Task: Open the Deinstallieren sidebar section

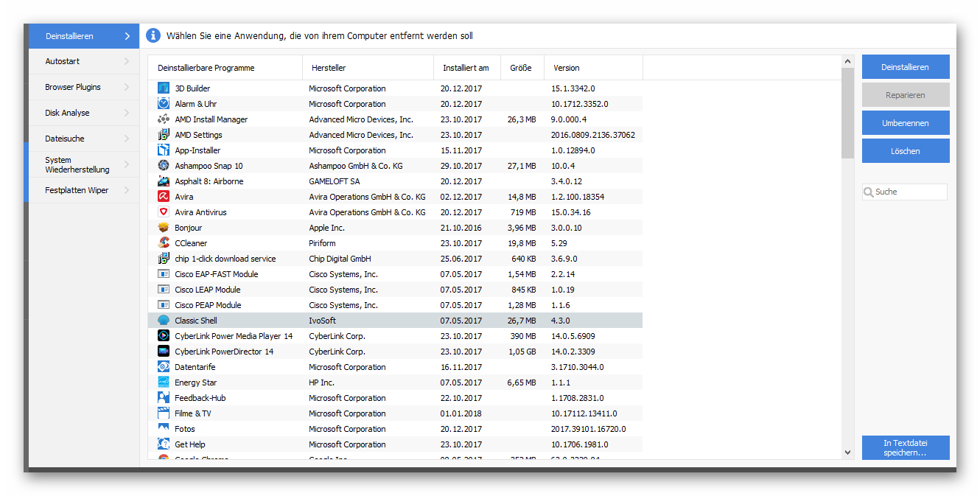Action: point(83,36)
